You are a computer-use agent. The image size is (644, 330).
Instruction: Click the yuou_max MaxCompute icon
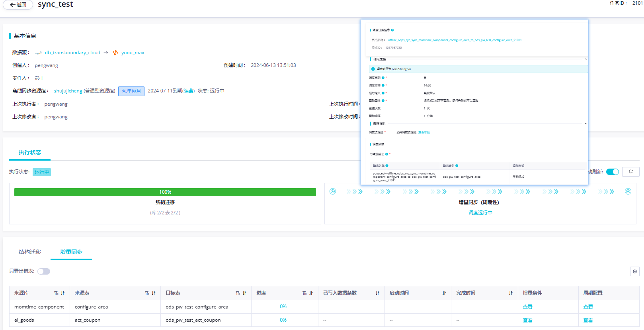115,53
